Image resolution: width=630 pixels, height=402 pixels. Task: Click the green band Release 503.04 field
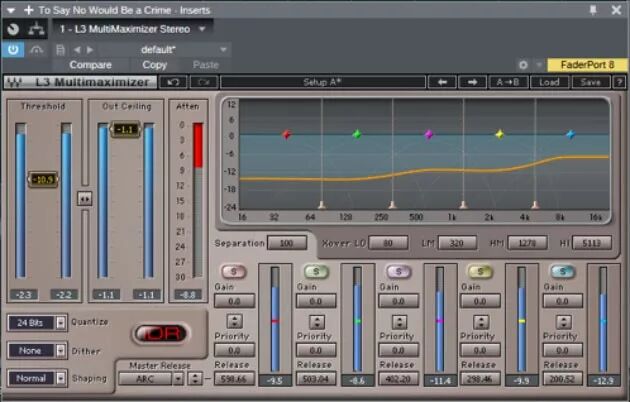coord(316,379)
